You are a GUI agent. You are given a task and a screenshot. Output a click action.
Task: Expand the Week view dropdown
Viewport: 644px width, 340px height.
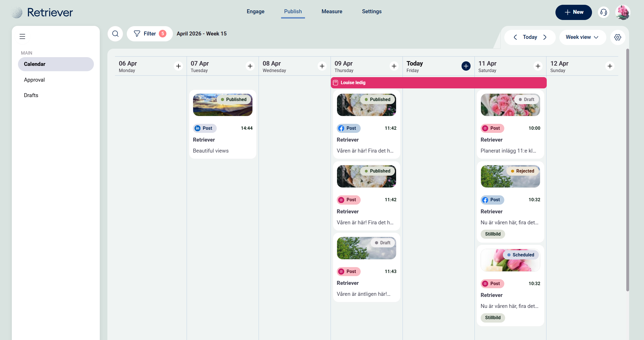pos(582,37)
